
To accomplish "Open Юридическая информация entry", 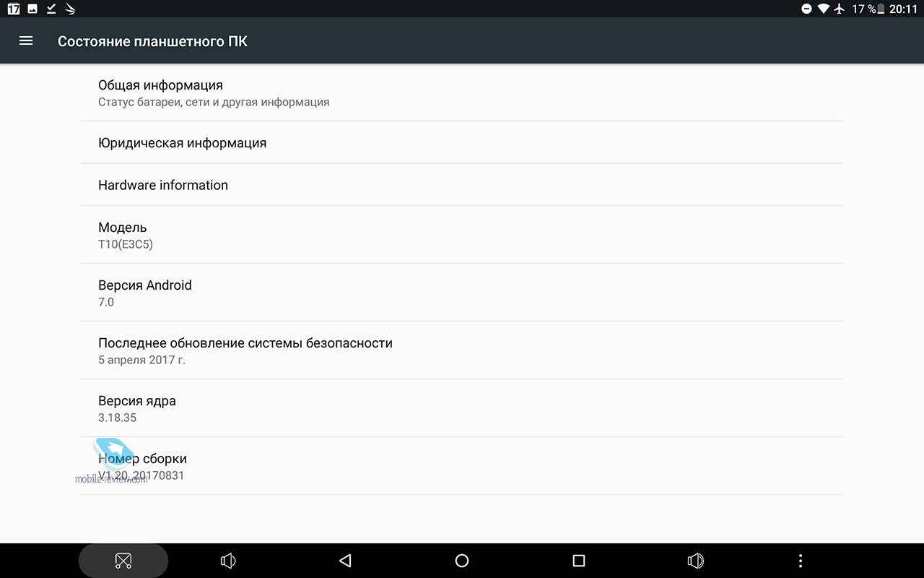I will click(462, 142).
